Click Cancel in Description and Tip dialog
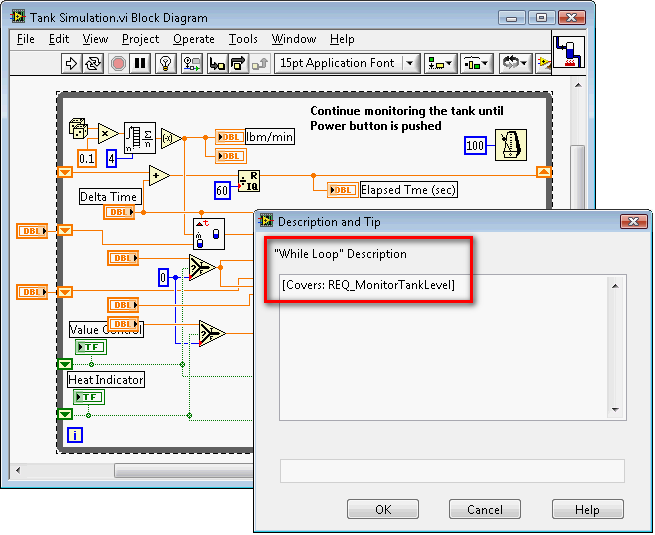Image resolution: width=655 pixels, height=535 pixels. 485,509
